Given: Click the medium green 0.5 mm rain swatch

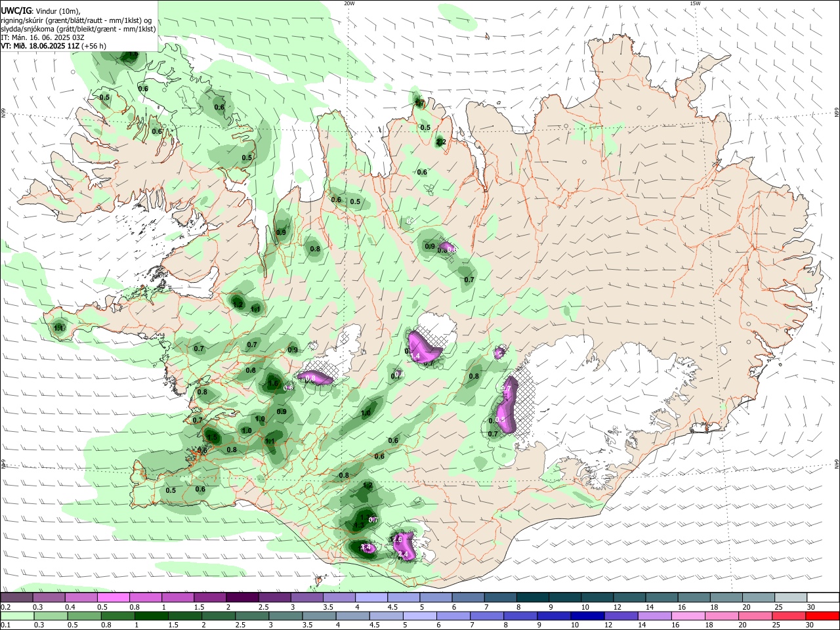Looking at the screenshot, I should (x=84, y=616).
